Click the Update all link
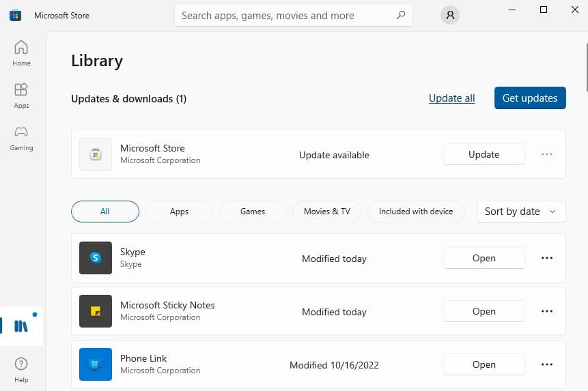 (451, 98)
